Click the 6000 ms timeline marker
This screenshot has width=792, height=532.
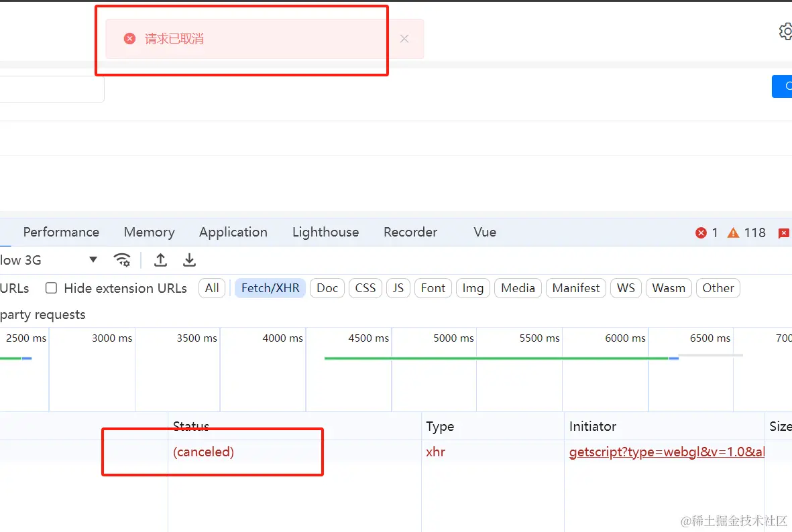(625, 338)
